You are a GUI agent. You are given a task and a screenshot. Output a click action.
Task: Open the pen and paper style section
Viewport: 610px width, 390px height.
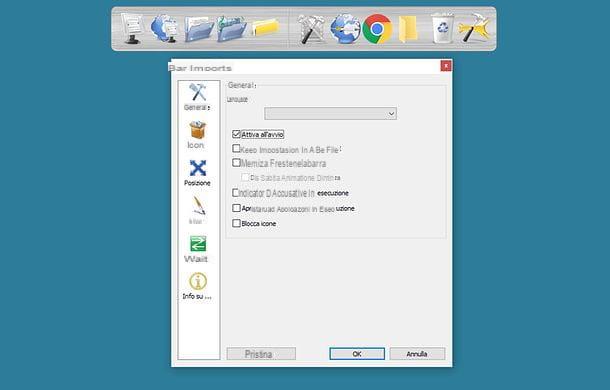pyautogui.click(x=197, y=210)
